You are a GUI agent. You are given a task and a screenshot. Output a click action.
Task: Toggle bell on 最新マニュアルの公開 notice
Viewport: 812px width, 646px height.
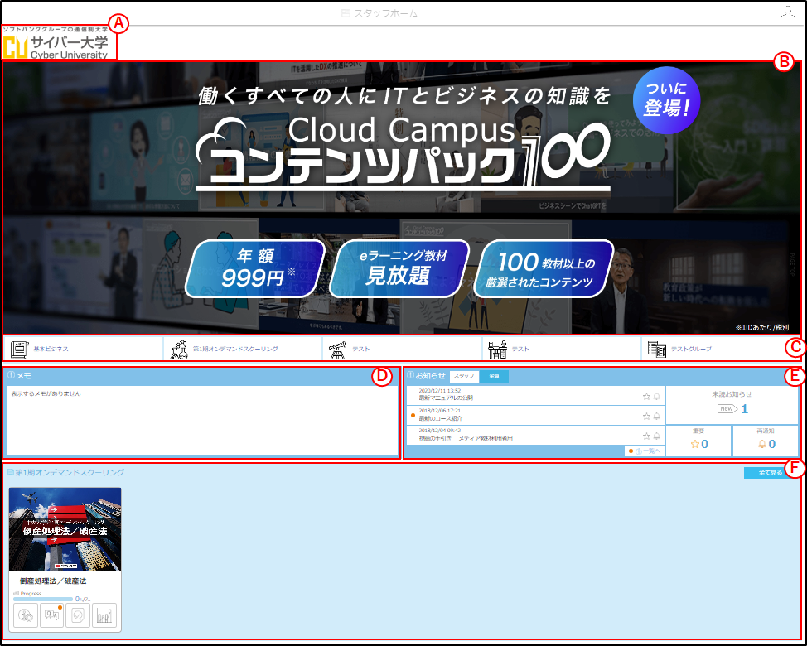coord(656,397)
